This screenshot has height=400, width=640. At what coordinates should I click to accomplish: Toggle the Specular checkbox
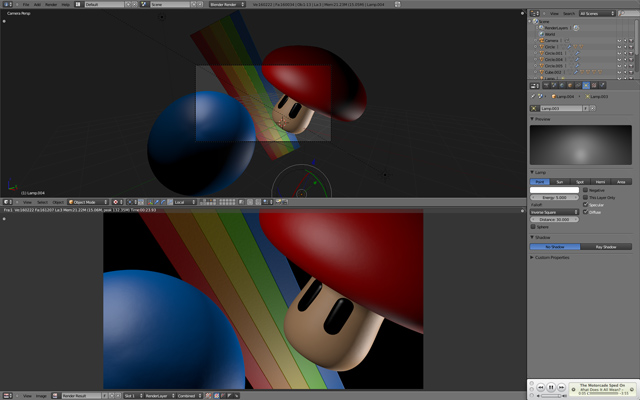(x=586, y=205)
